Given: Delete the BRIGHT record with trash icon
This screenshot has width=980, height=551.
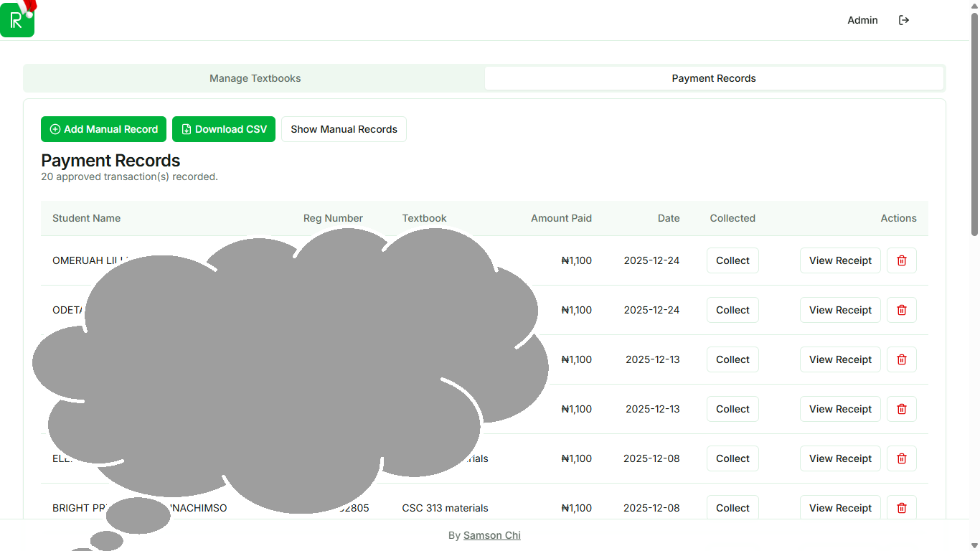Looking at the screenshot, I should [x=902, y=508].
